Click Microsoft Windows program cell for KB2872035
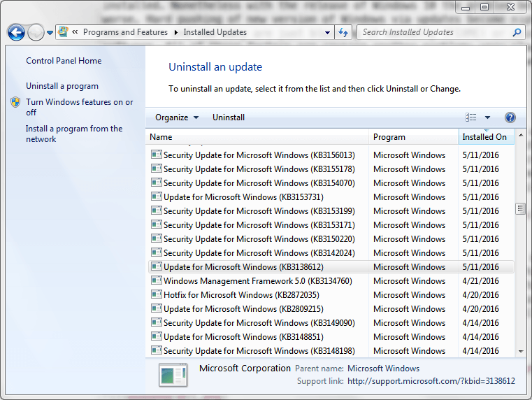The height and width of the screenshot is (400, 532). click(409, 295)
